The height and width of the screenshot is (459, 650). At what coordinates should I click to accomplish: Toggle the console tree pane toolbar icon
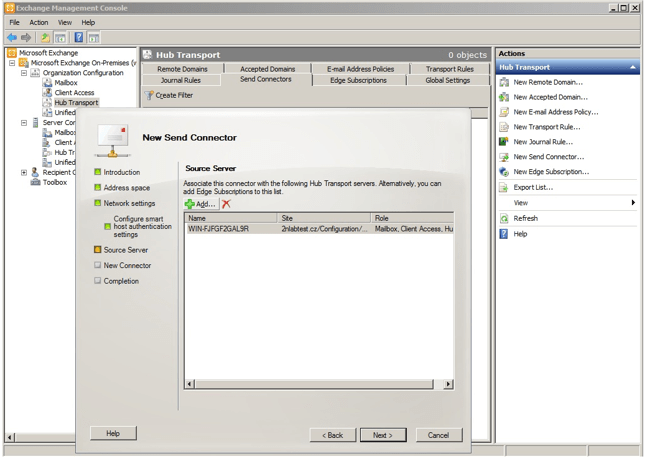click(61, 38)
